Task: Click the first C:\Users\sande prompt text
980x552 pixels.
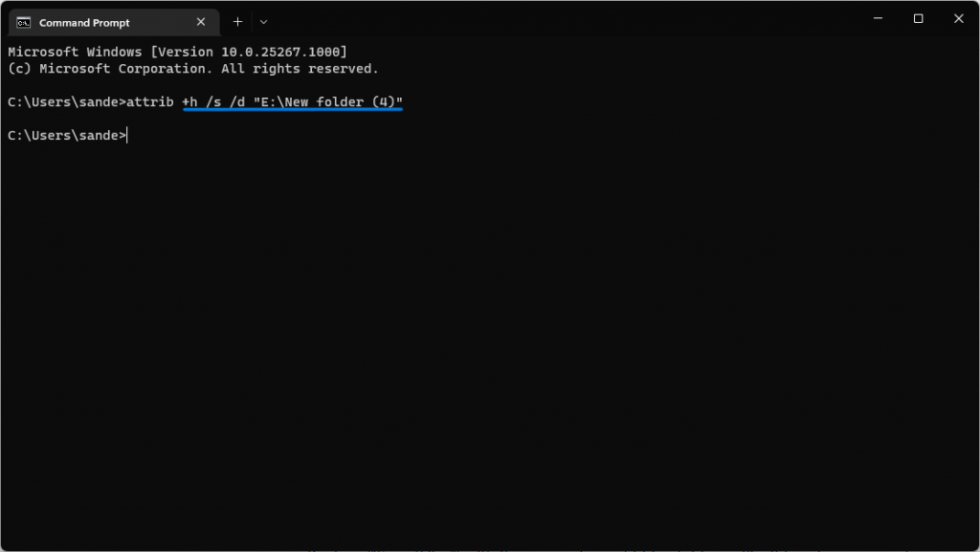Action: coord(67,101)
